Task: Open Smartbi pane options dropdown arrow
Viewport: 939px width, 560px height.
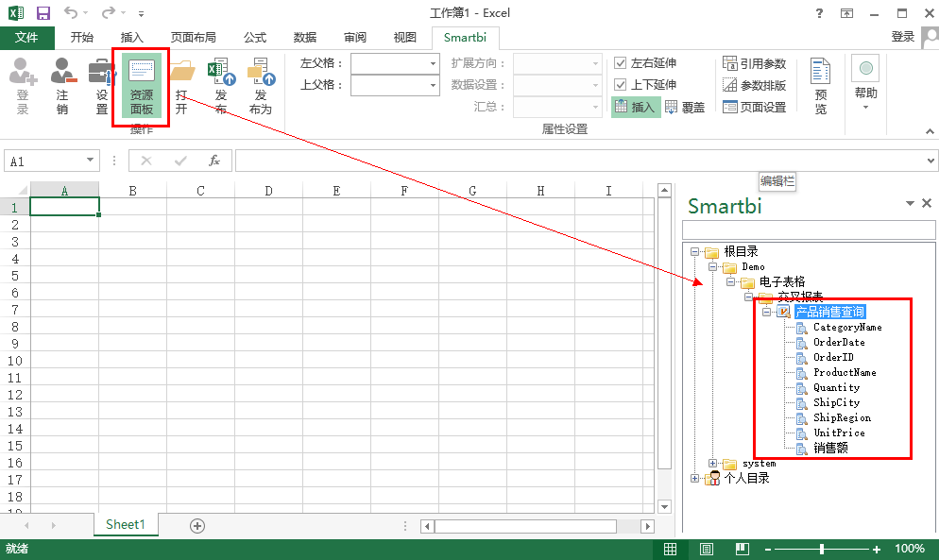Action: 910,204
